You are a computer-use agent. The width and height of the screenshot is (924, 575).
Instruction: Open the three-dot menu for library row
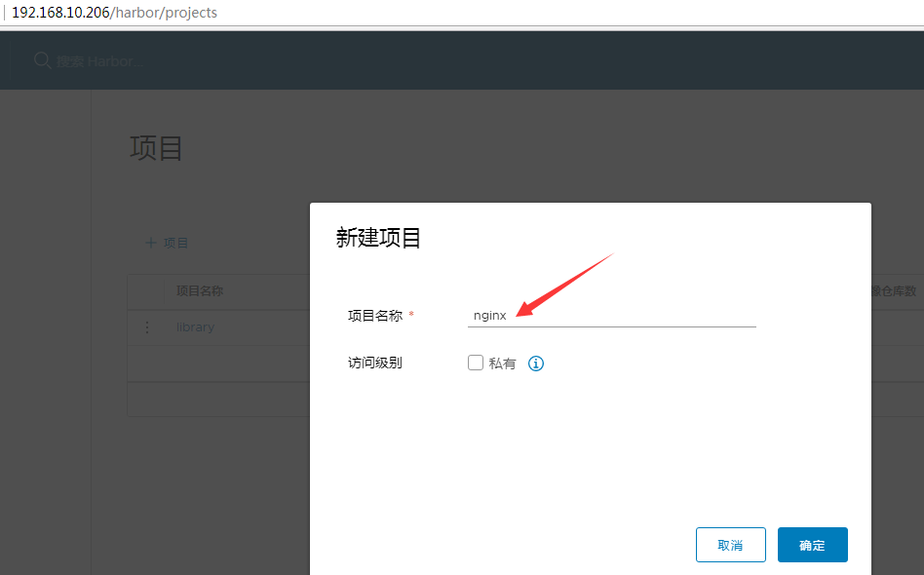147,327
